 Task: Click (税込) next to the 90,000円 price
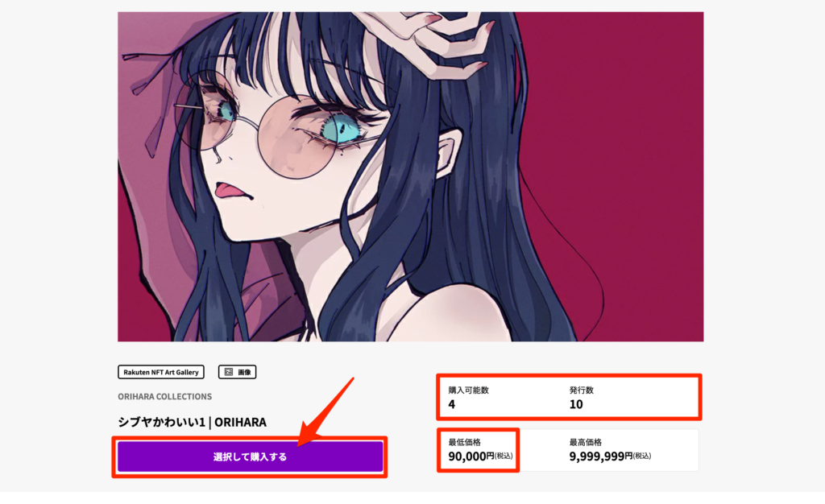click(x=504, y=456)
